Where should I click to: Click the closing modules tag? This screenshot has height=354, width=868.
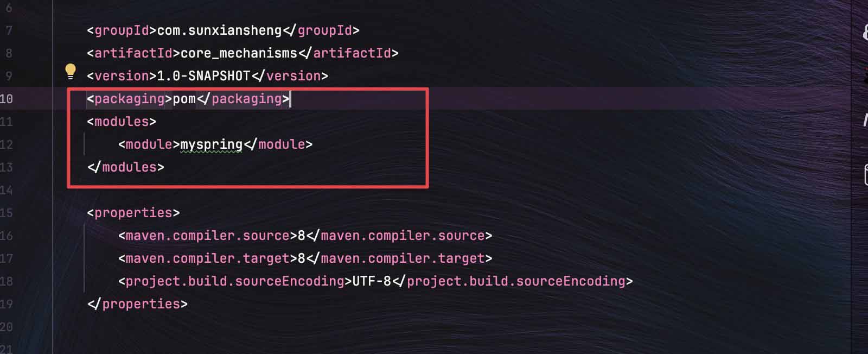pos(125,167)
